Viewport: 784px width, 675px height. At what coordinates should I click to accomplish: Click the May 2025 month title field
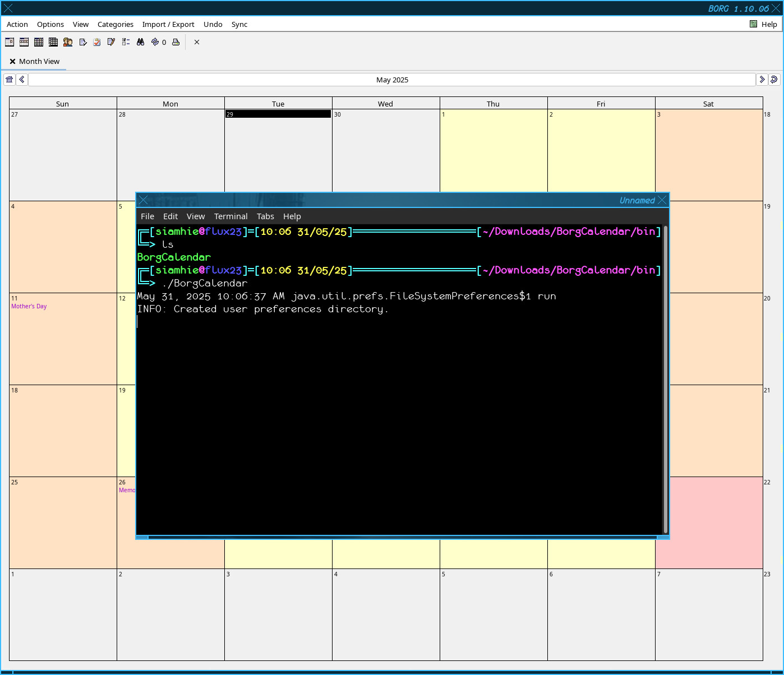tap(392, 80)
